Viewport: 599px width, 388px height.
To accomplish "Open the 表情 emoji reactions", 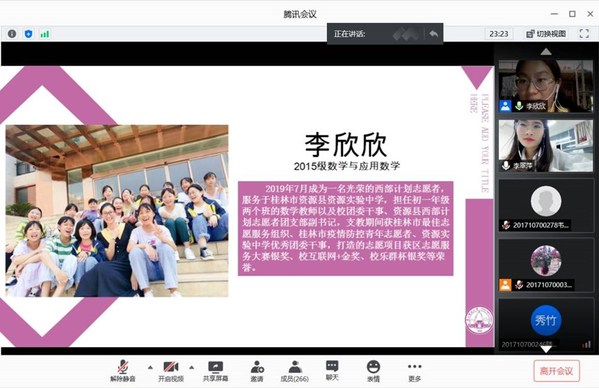I will click(373, 371).
